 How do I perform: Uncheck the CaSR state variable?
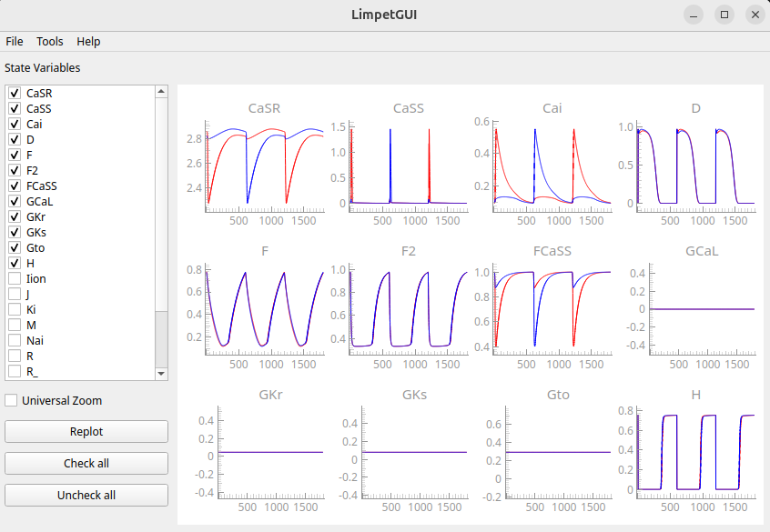click(13, 93)
